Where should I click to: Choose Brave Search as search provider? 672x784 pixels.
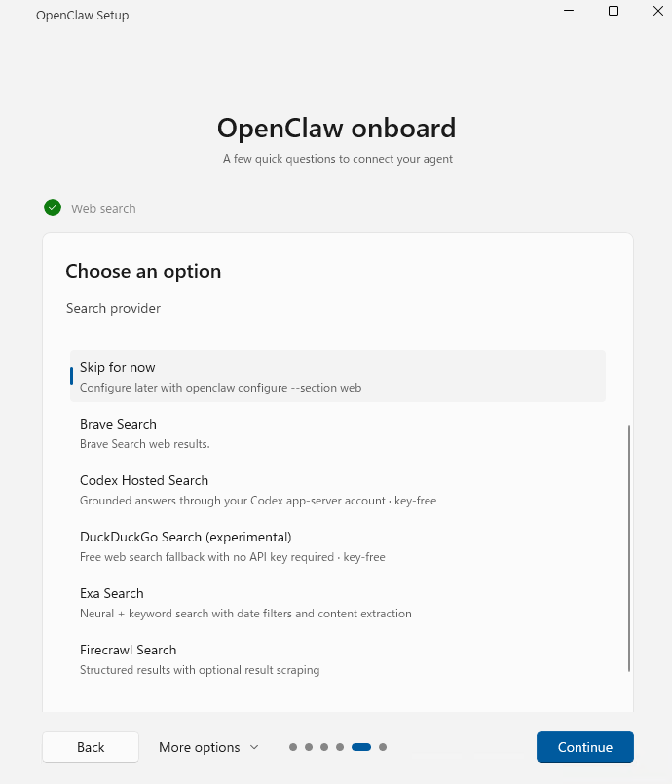(338, 433)
